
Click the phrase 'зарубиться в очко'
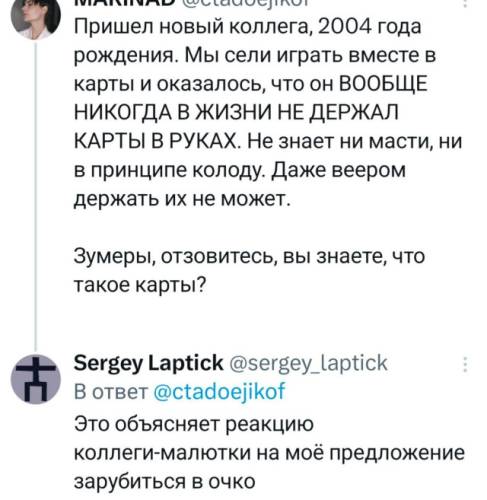(x=164, y=481)
